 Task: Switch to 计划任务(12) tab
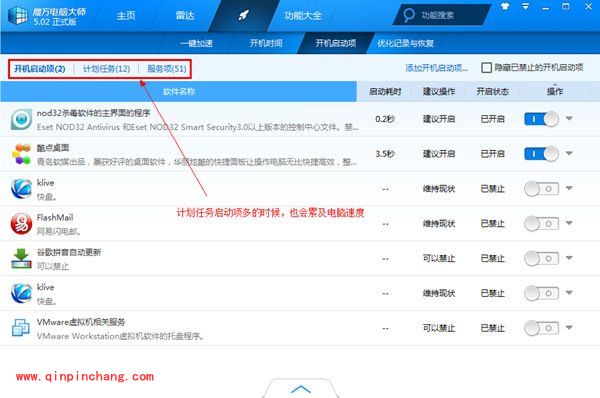pyautogui.click(x=106, y=69)
